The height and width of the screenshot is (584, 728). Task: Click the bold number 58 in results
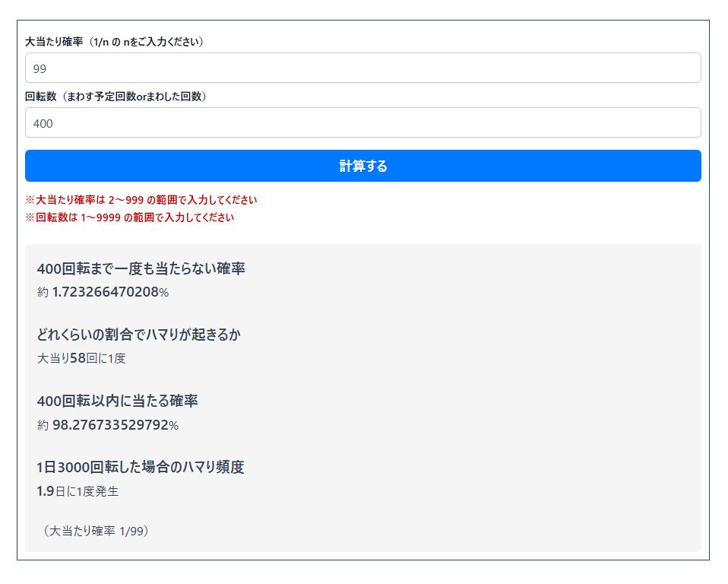click(78, 358)
